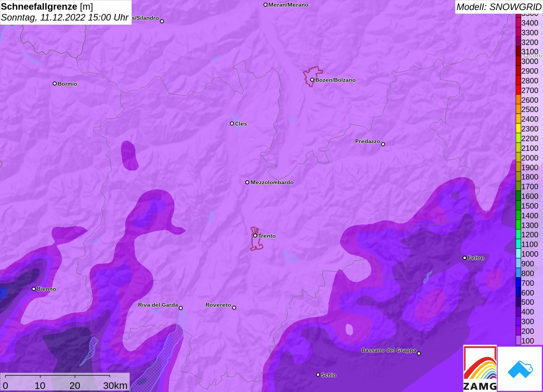Viewport: 543px width, 392px height.
Task: Click the Feltre town marker
Action: tap(465, 258)
